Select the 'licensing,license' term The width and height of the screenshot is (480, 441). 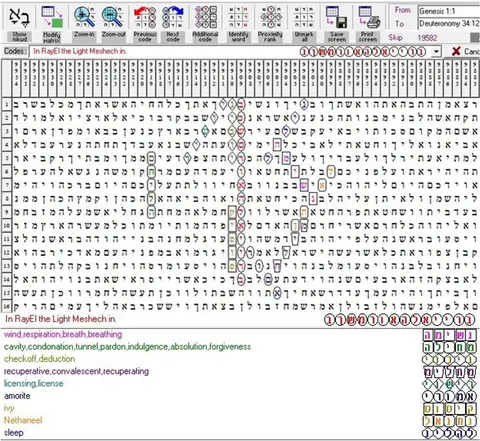(33, 384)
